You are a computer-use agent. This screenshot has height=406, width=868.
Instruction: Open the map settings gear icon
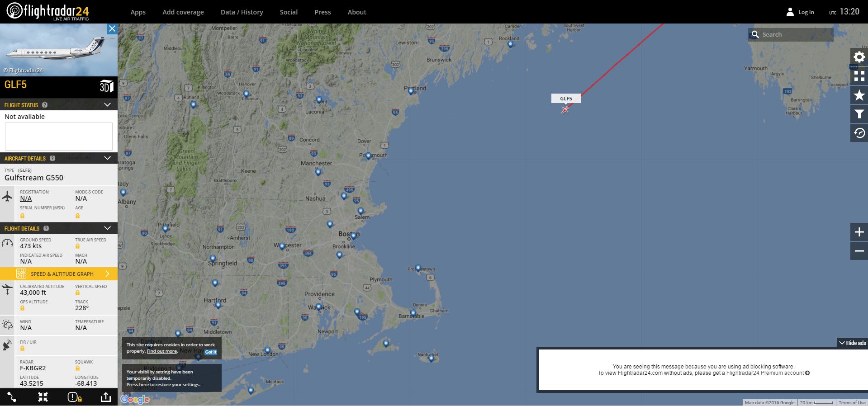point(859,57)
